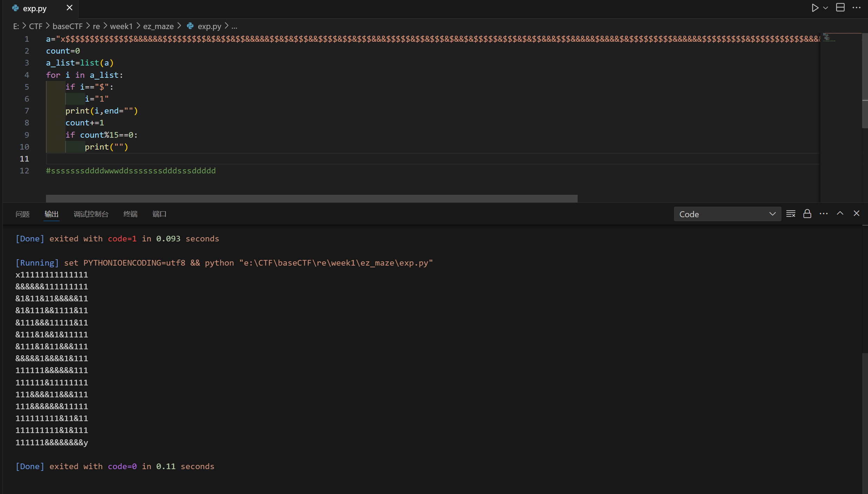
Task: Click week1 in the breadcrumb path
Action: coord(121,26)
